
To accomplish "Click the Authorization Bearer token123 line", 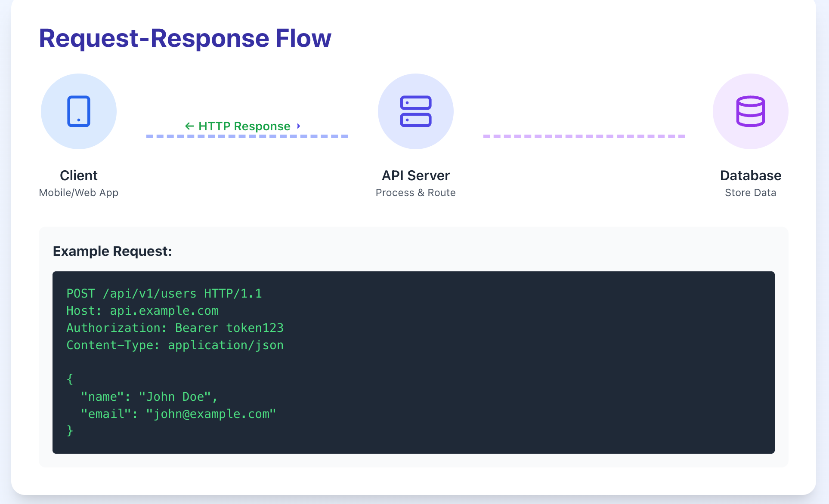I will click(175, 328).
